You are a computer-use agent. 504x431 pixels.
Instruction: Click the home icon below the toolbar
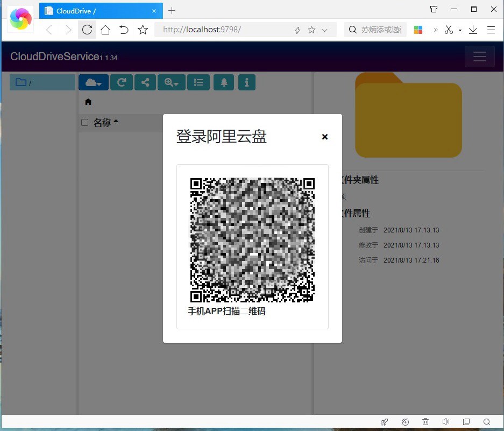tap(88, 101)
